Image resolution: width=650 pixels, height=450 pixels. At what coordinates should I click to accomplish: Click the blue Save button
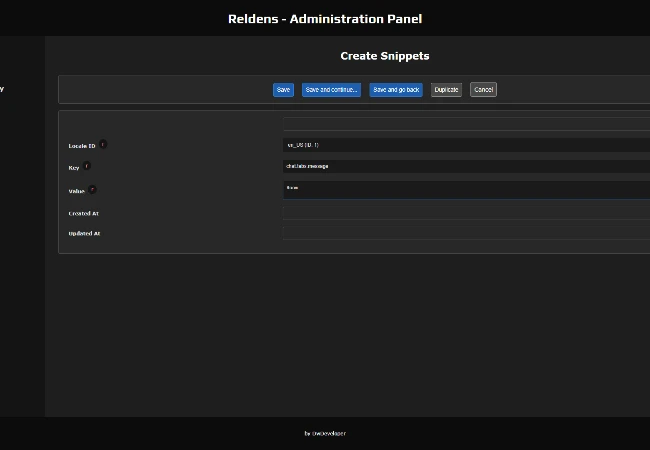point(283,90)
